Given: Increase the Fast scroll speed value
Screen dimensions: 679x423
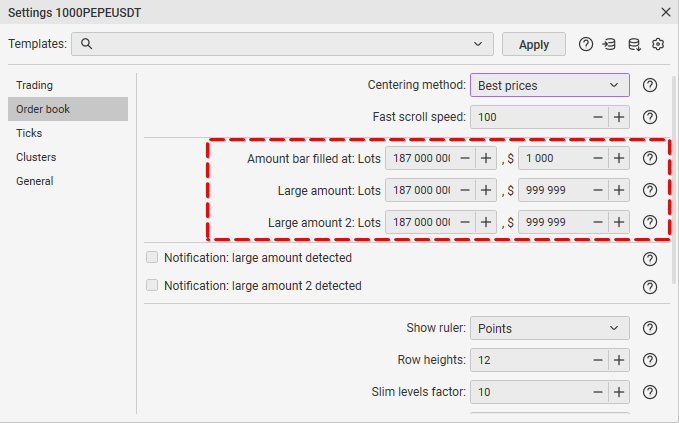Looking at the screenshot, I should pyautogui.click(x=619, y=117).
